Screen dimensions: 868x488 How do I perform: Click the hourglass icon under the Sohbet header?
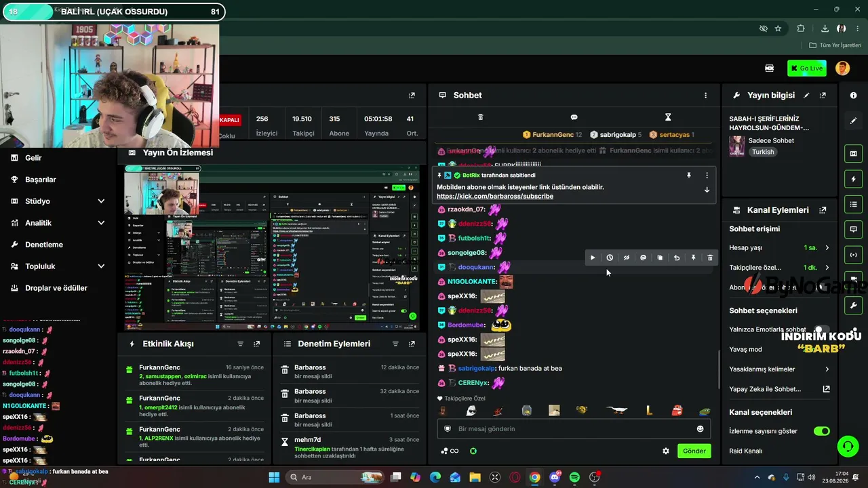tap(668, 117)
